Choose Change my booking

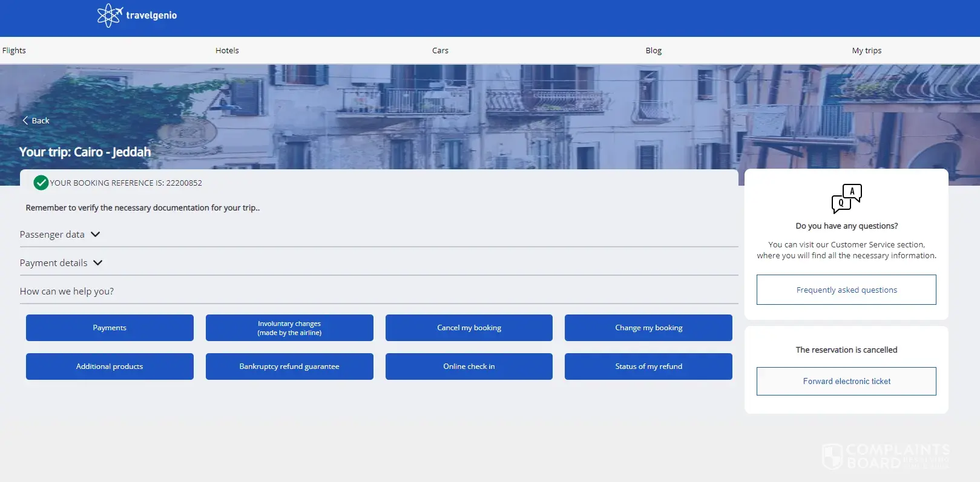[648, 328]
